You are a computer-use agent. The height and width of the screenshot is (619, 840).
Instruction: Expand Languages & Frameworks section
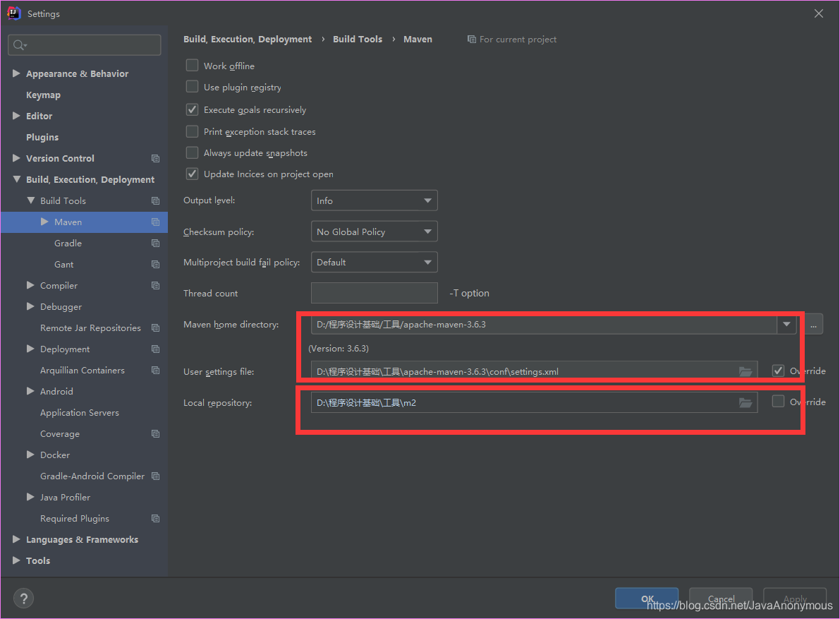point(16,539)
